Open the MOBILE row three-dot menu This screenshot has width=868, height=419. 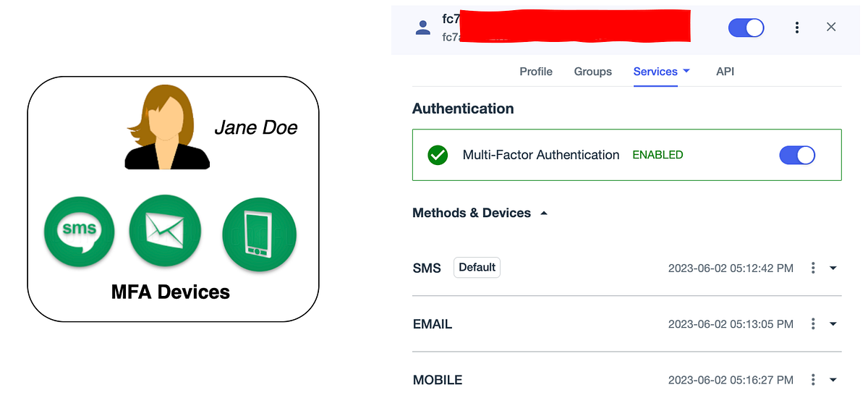813,379
